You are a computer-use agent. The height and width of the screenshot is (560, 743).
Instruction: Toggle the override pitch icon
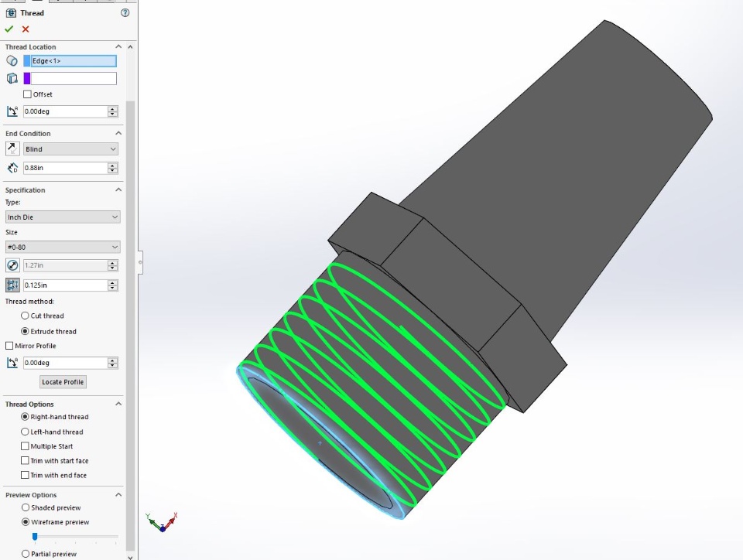point(12,285)
